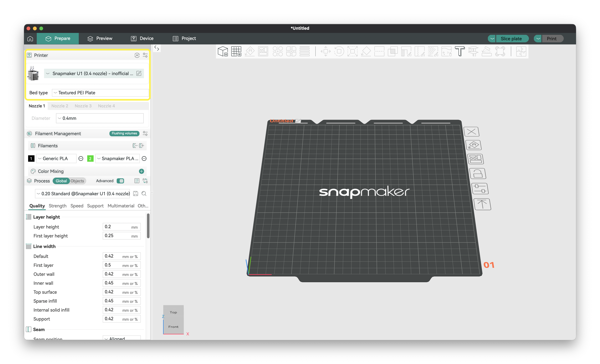600x364 pixels.
Task: Click the Arrange all objects icon in top toolbar
Action: point(263,51)
